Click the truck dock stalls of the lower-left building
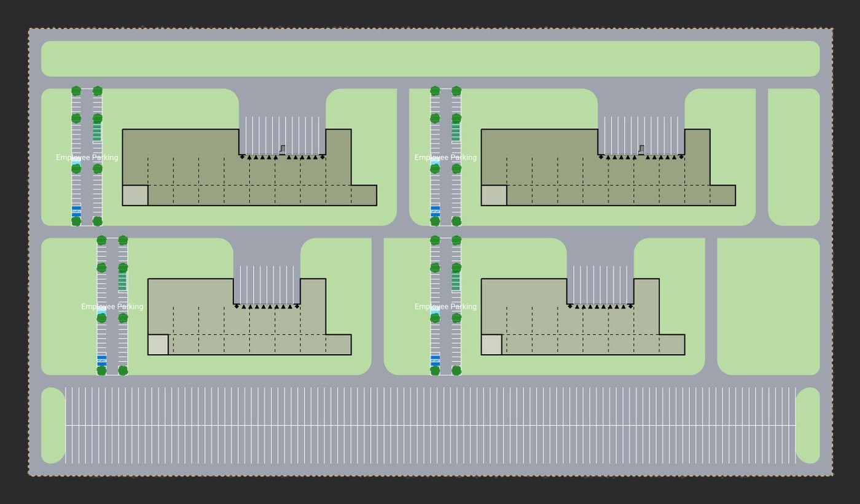860x504 pixels. (267, 284)
